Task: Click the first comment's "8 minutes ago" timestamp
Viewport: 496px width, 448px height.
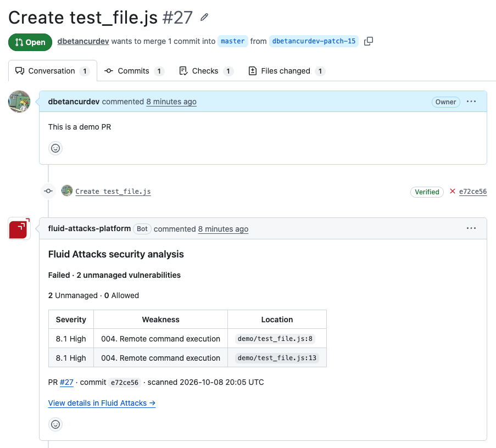Action: (171, 102)
